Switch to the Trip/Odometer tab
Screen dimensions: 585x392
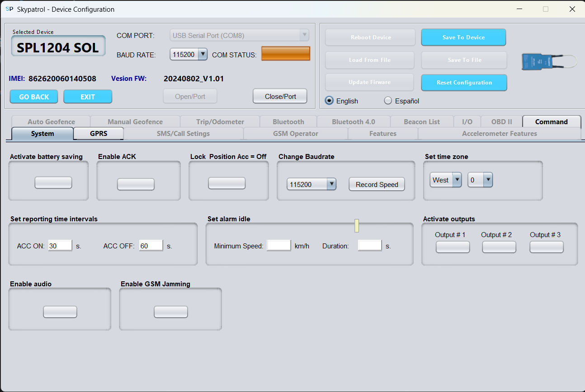[x=220, y=121]
